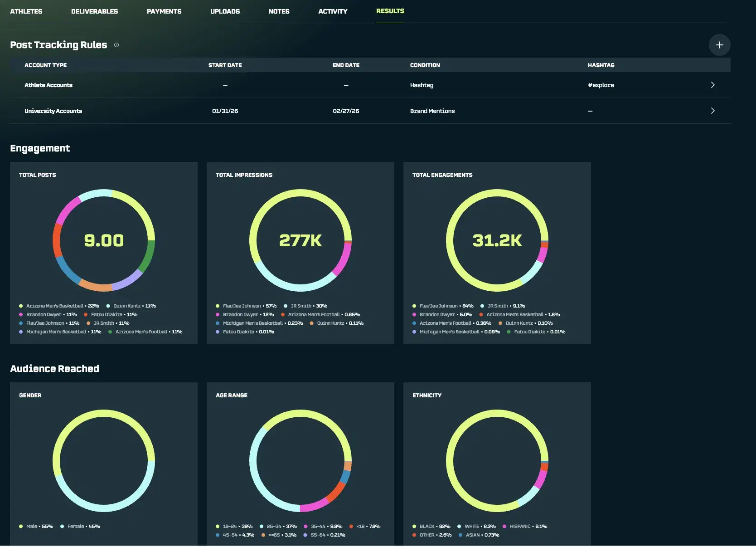The width and height of the screenshot is (756, 547).
Task: Click the OTHER 2.6% ethnicity legend
Action: pyautogui.click(x=432, y=535)
